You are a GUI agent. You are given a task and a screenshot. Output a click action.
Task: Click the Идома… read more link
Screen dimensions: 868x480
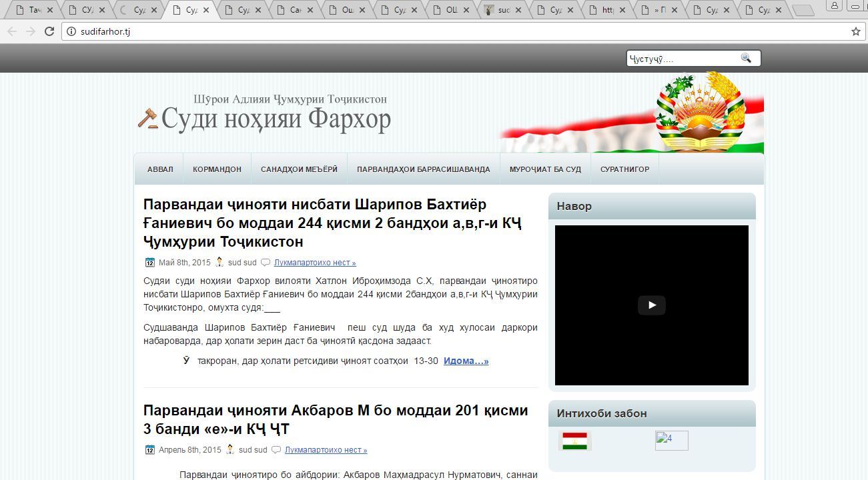[x=466, y=361]
